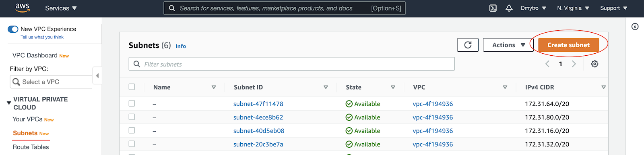The width and height of the screenshot is (644, 155).
Task: Open the notifications bell
Action: [x=509, y=8]
